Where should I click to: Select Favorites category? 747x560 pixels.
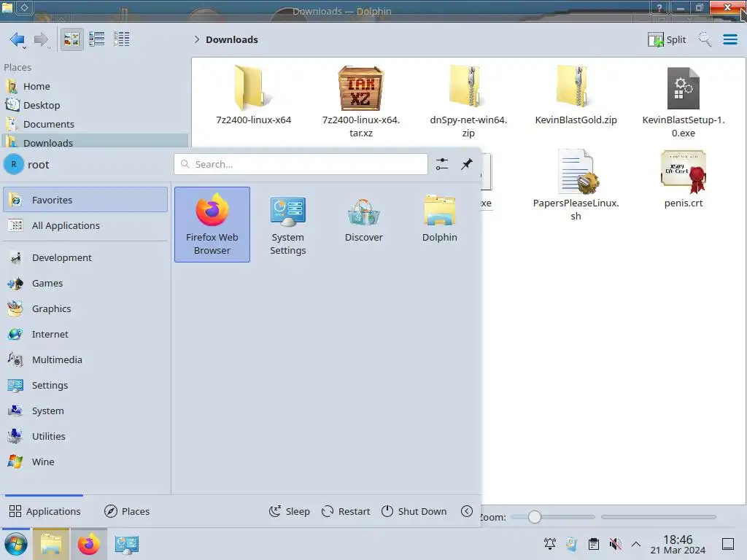coord(85,200)
